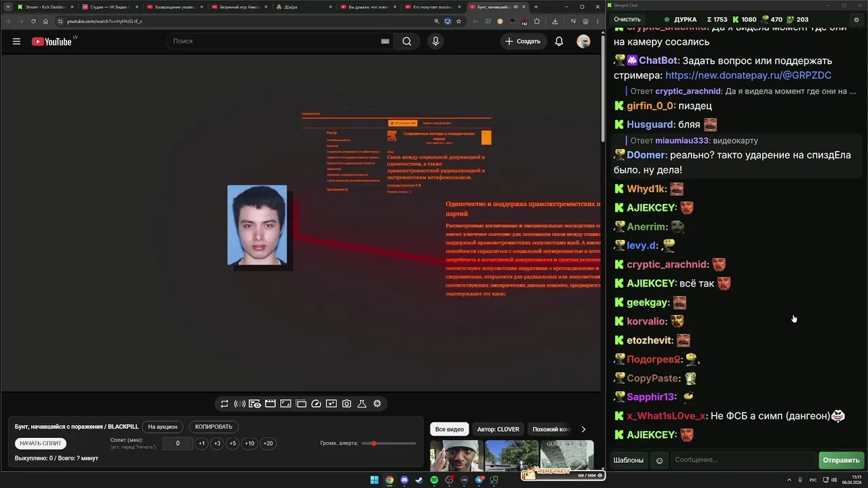
Task: Switch to the Студия — VK Видео tab
Action: (x=109, y=7)
